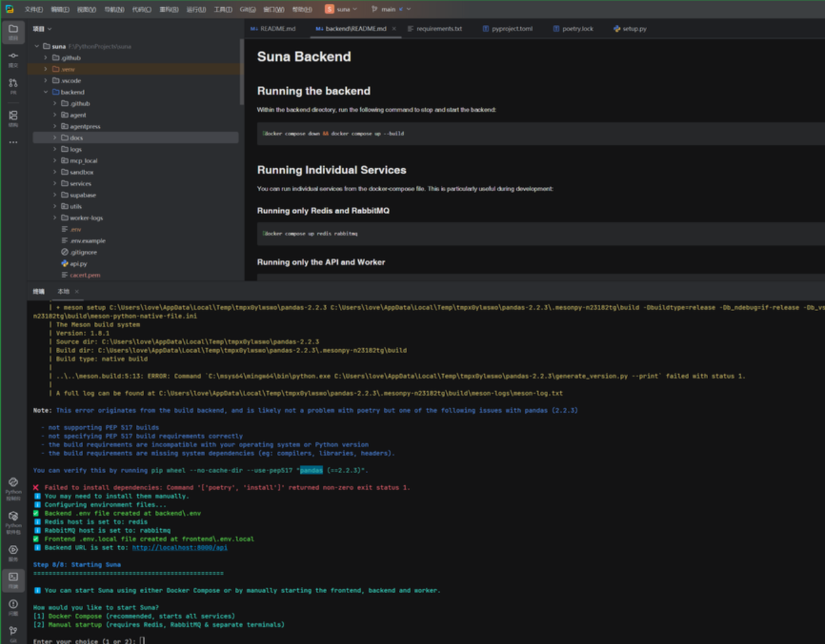Open the 项目 view mode dropdown

coord(43,29)
